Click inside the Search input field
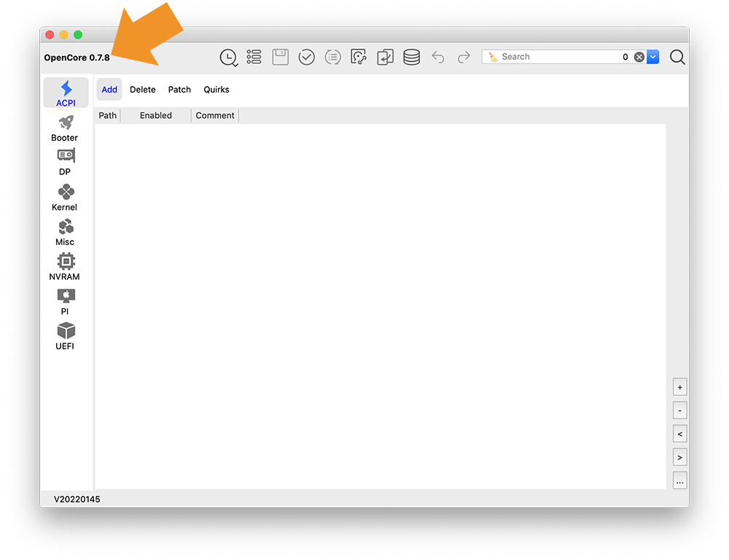Viewport: 729px width, 560px height. pos(554,57)
